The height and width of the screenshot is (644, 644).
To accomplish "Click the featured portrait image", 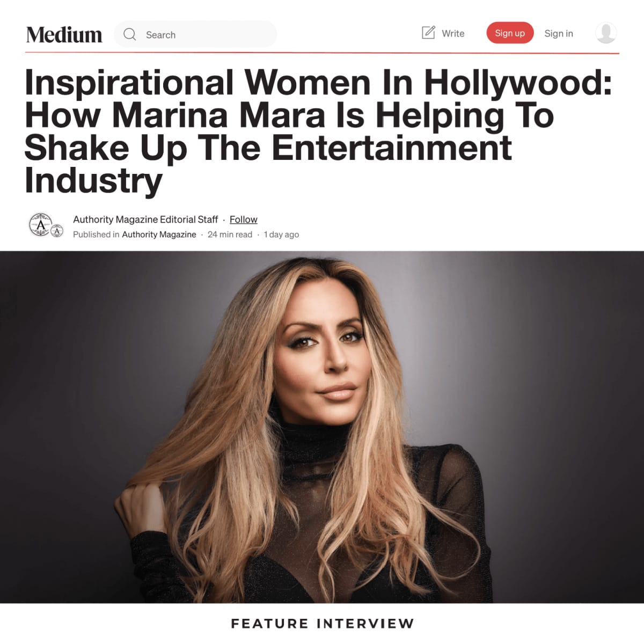I will 322,427.
